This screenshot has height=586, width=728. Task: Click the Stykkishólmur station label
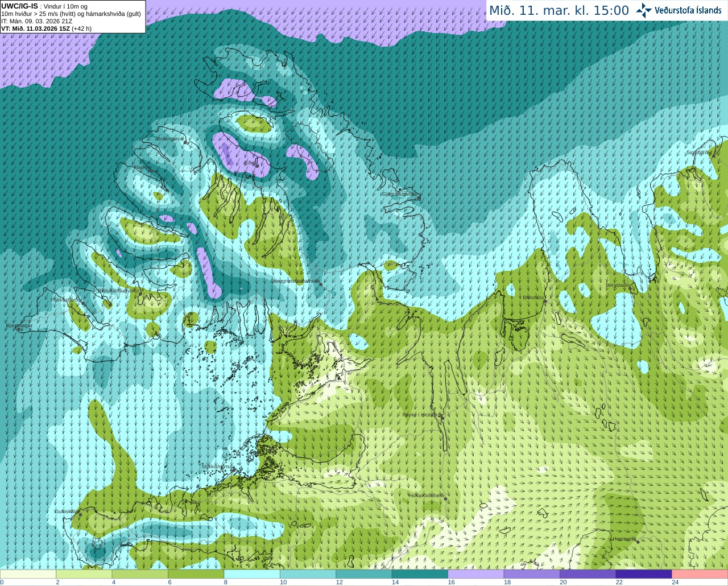(217, 467)
